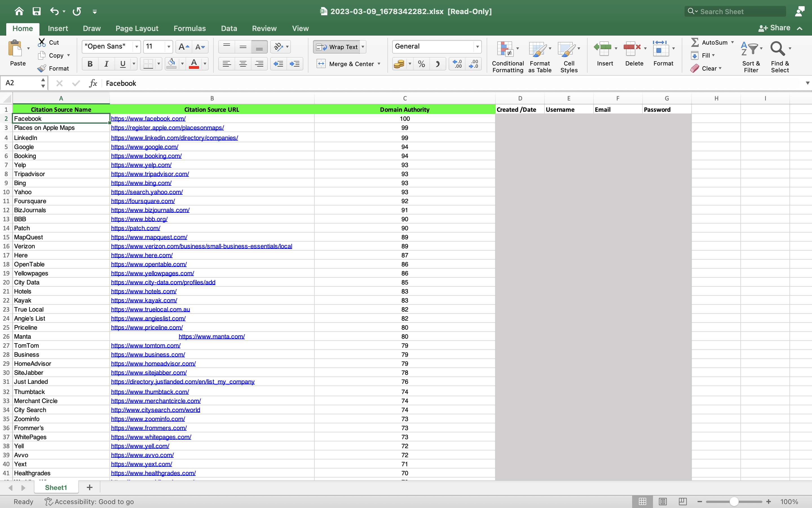812x508 pixels.
Task: Select the Sheet1 worksheet tab
Action: click(x=56, y=487)
